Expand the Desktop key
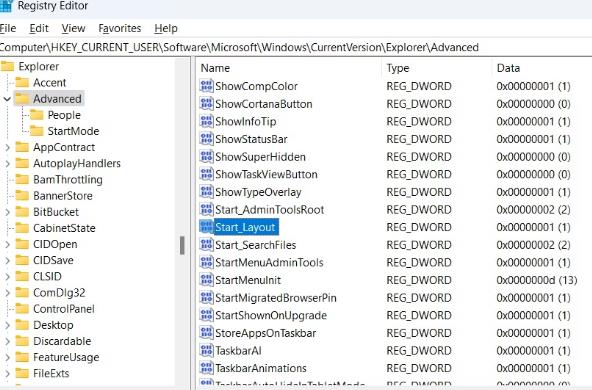 [x=7, y=325]
